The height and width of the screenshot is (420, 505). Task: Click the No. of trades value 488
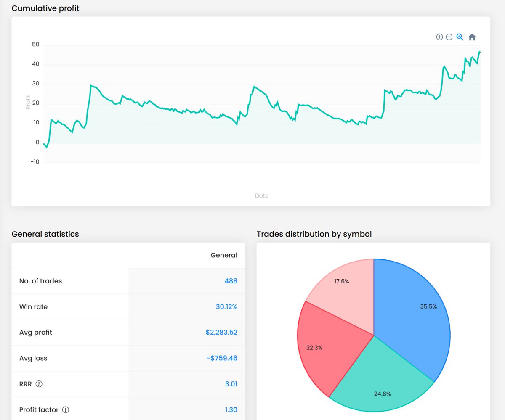pyautogui.click(x=231, y=281)
